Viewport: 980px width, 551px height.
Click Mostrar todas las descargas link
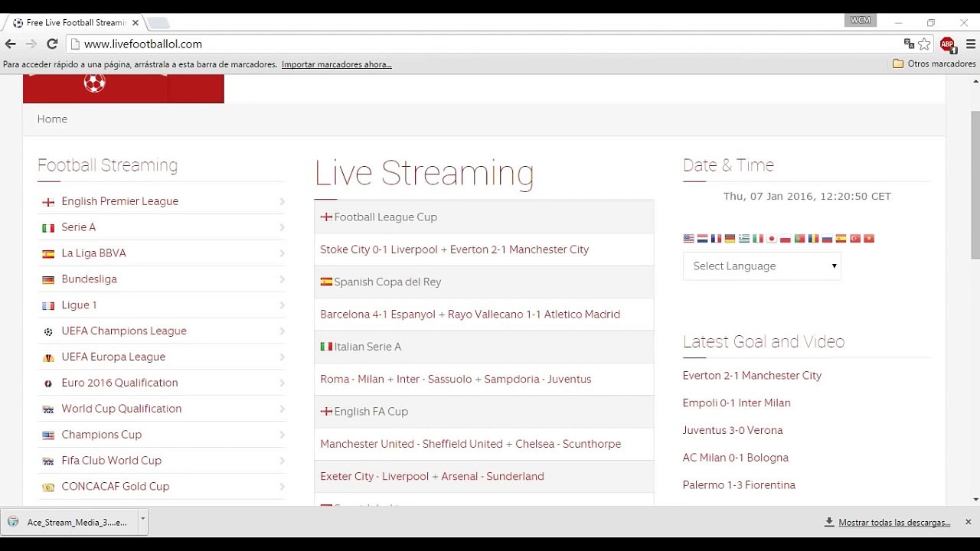click(894, 523)
